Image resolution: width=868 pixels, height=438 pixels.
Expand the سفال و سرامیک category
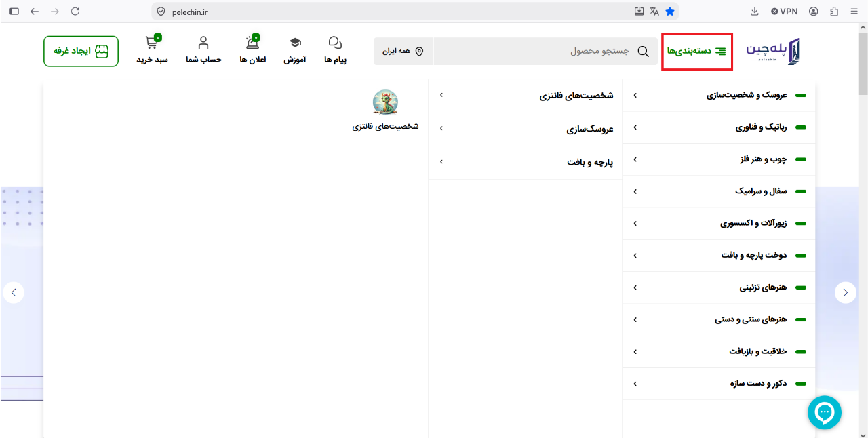719,191
